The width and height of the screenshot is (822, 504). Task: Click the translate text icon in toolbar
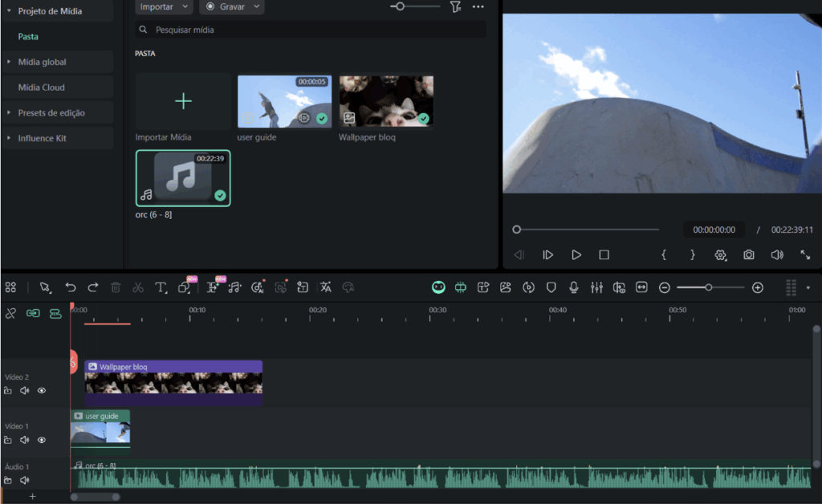[325, 287]
